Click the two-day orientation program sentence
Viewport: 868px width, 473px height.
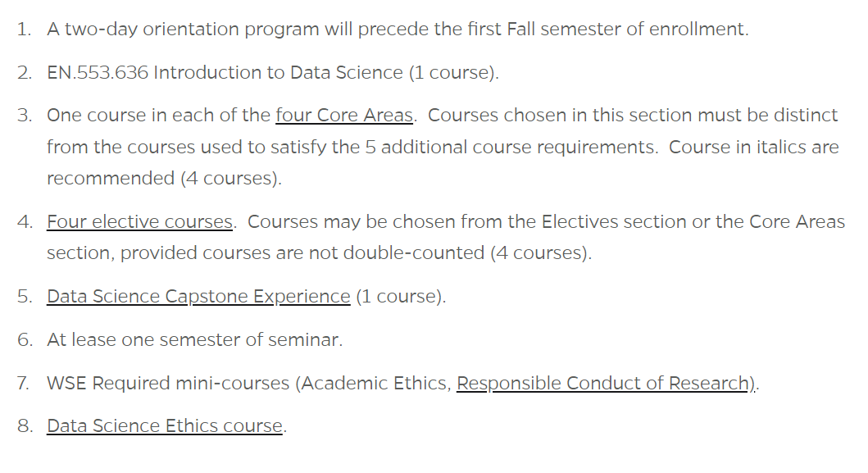[x=398, y=29]
